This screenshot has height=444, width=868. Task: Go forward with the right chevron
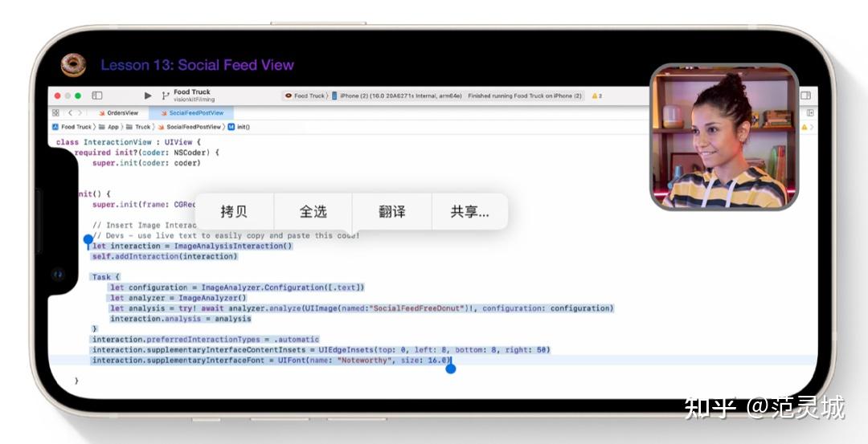(80, 112)
